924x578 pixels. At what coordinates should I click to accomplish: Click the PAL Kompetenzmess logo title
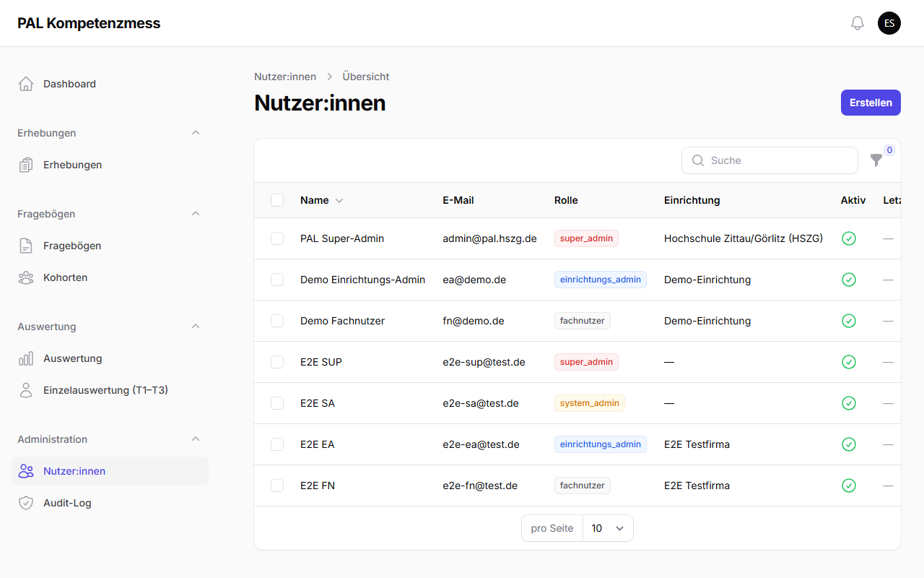point(89,23)
